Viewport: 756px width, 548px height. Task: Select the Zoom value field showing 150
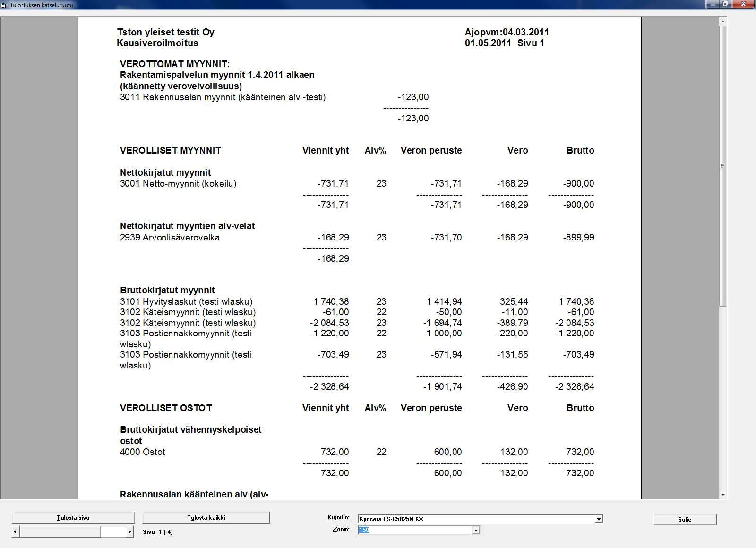415,530
